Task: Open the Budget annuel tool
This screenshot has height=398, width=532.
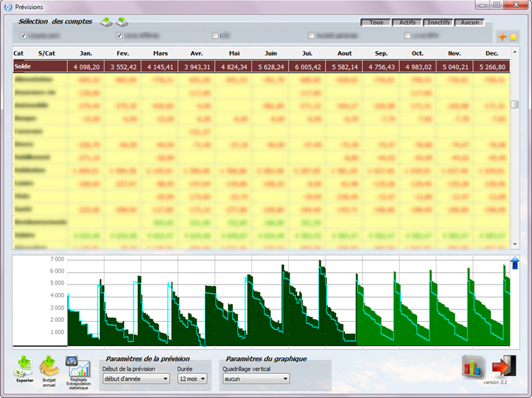Action: 49,370
